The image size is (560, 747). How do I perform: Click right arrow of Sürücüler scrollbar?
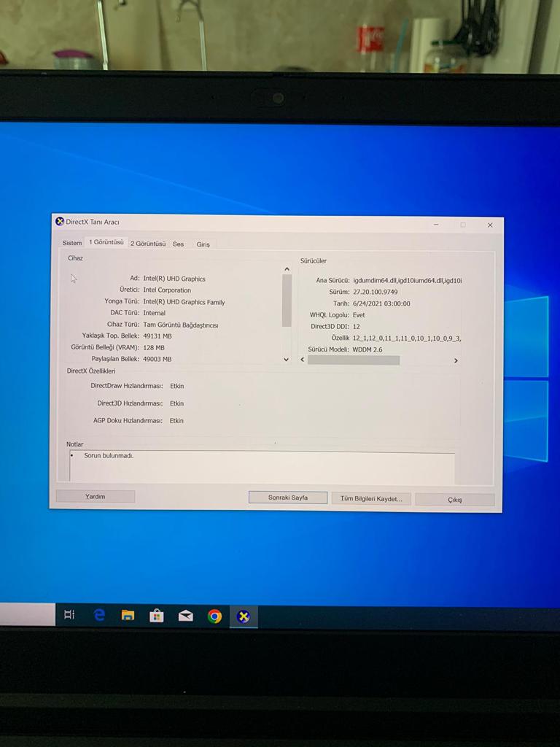456,360
